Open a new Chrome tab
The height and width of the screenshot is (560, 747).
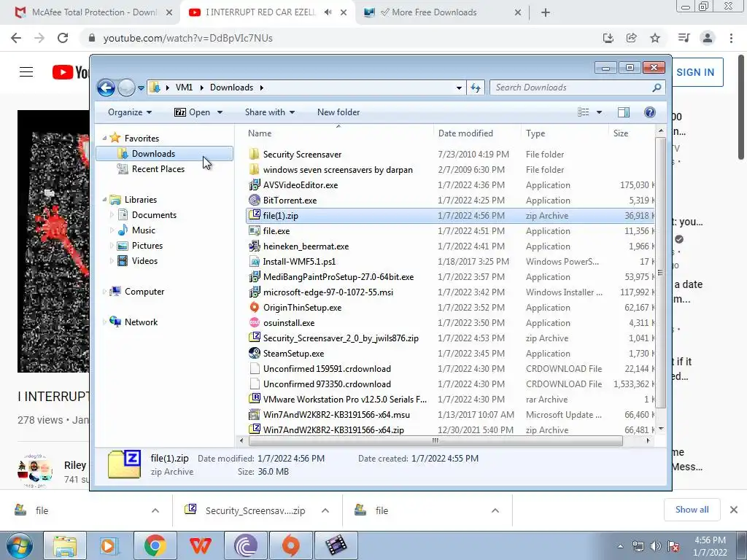(x=546, y=13)
